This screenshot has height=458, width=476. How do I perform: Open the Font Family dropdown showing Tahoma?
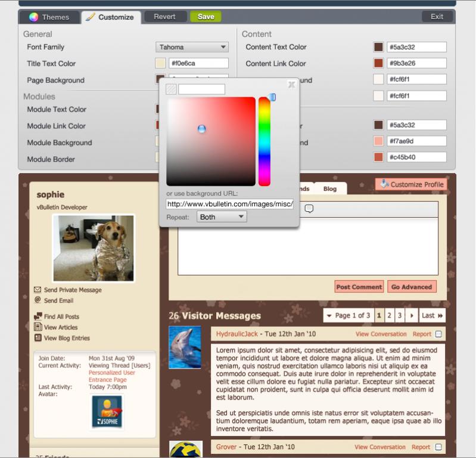192,47
